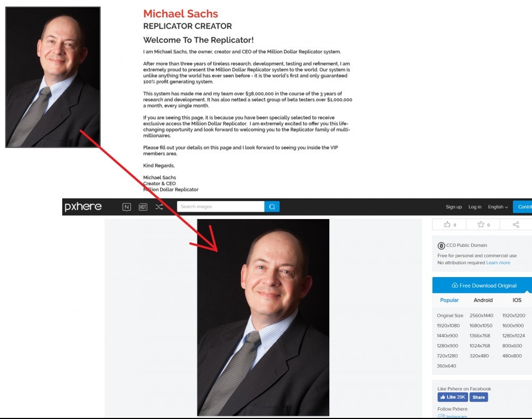532x419 pixels.
Task: Click the share icon
Action: (x=516, y=224)
